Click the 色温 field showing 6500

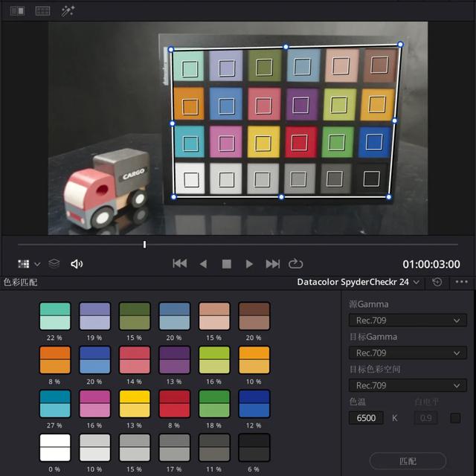(x=366, y=418)
